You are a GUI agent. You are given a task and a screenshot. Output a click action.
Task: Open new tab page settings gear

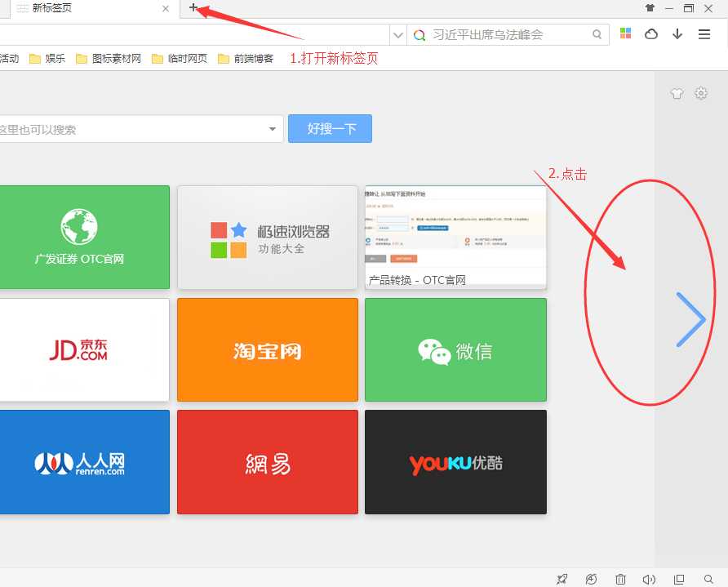tap(701, 93)
